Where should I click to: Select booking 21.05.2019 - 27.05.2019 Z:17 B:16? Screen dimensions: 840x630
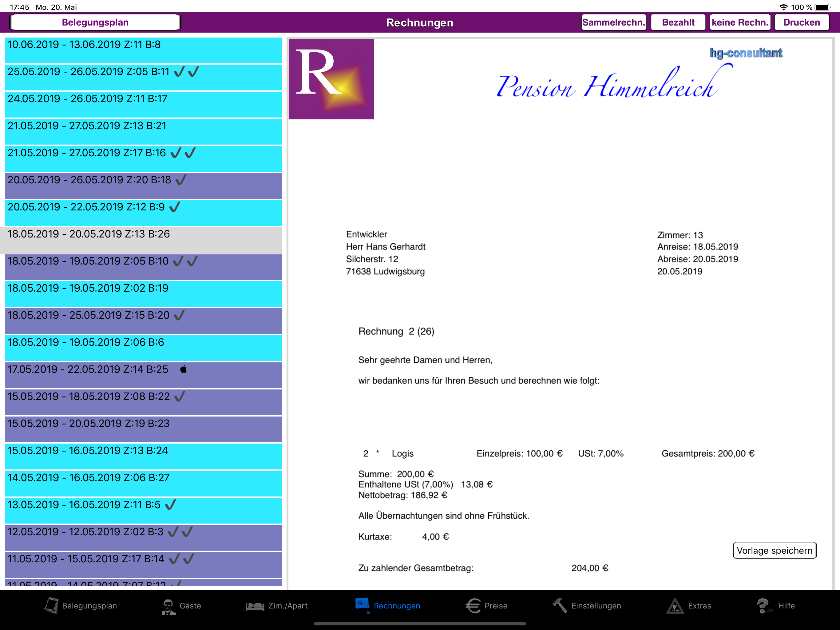tap(143, 158)
